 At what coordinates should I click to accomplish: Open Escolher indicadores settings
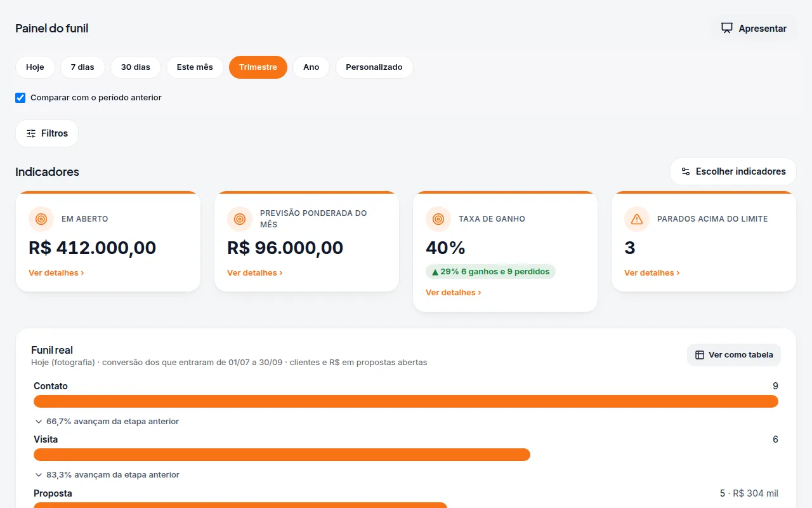(733, 171)
